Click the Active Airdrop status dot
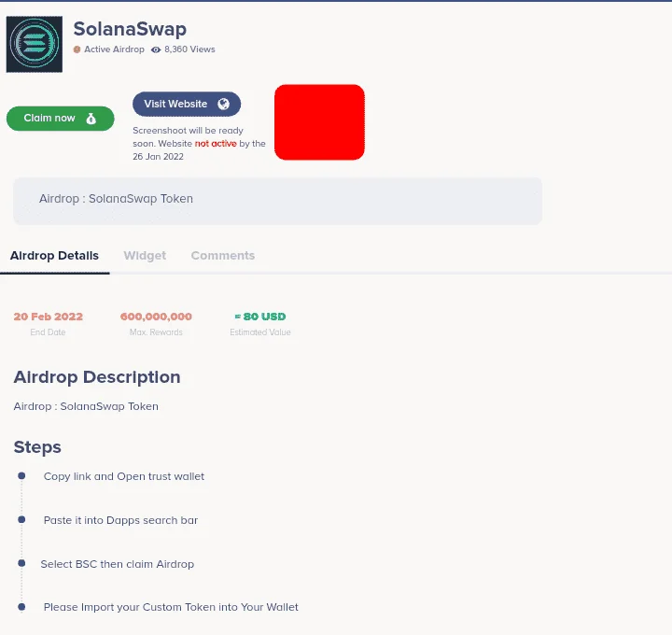Image resolution: width=672 pixels, height=635 pixels. (77, 49)
